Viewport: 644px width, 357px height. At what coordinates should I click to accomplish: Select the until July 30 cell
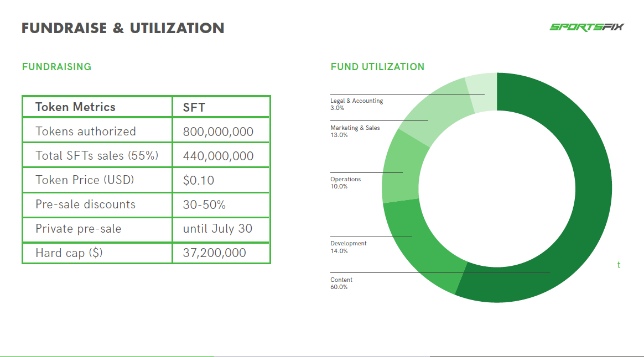point(221,229)
